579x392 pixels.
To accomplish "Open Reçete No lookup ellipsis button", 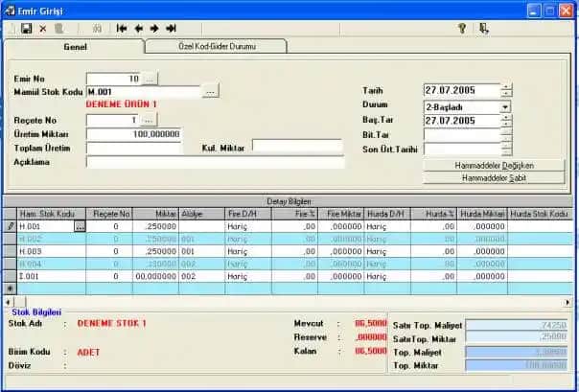I will (x=149, y=121).
